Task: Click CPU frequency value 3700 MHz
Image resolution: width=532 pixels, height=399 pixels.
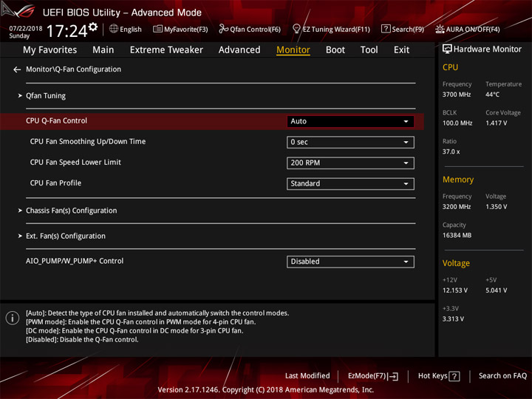Action: click(x=457, y=95)
